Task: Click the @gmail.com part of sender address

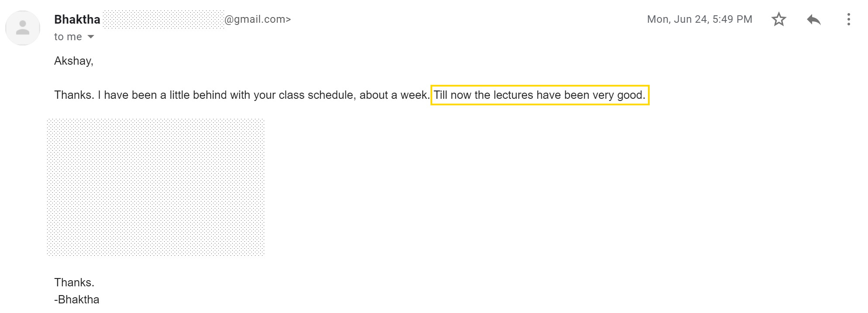Action: [x=258, y=19]
